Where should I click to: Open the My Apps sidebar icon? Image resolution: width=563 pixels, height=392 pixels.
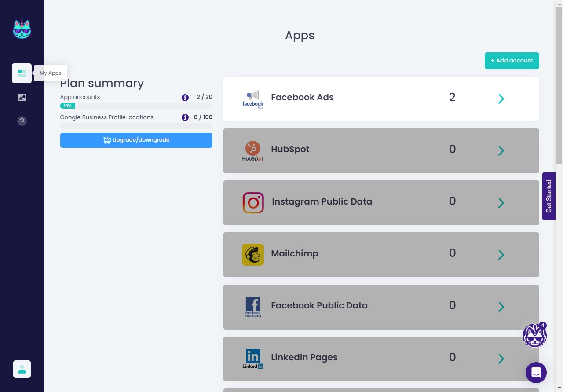pyautogui.click(x=22, y=73)
